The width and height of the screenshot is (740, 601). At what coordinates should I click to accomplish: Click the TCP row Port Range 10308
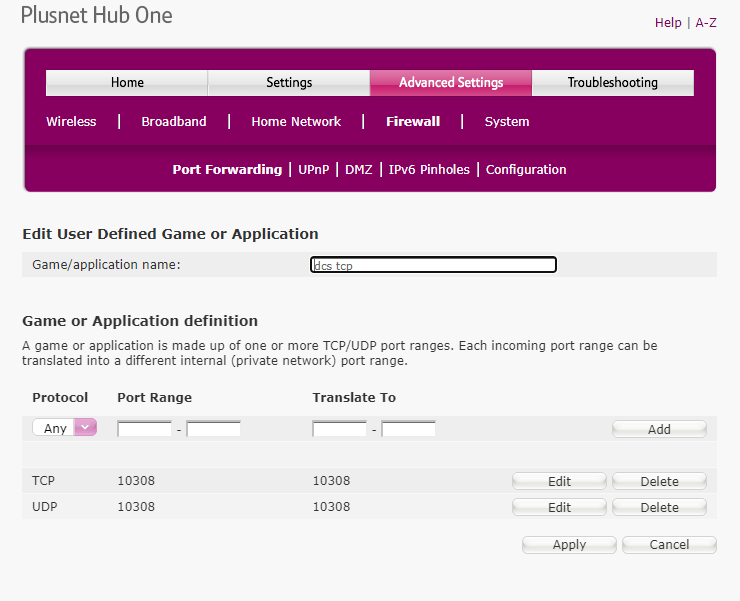(136, 481)
